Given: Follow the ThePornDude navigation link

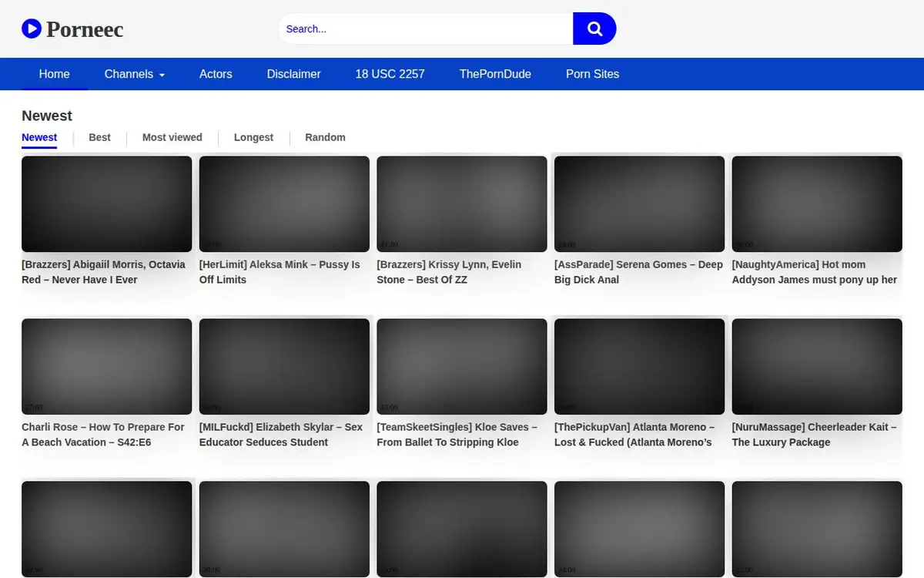Looking at the screenshot, I should 495,74.
